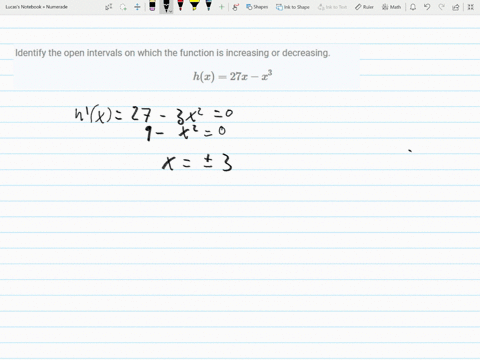The image size is (480, 360).
Task: Click the Ink to Text button
Action: click(x=332, y=7)
